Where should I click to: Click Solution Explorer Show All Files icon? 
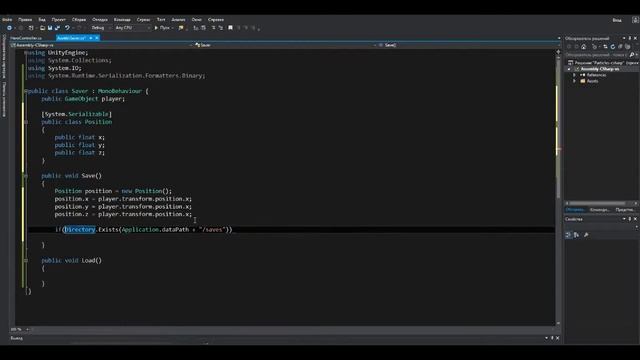point(627,47)
